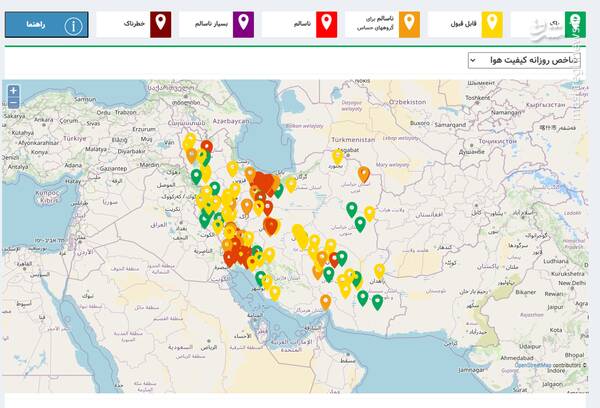Image resolution: width=600 pixels, height=408 pixels.
Task: Click the dropdown arrow of air quality index selector
Action: click(x=472, y=60)
